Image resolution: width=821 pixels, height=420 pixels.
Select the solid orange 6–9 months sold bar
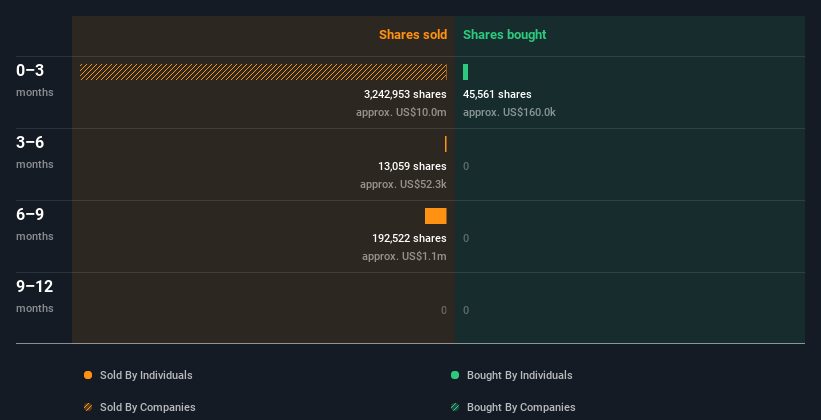(436, 216)
